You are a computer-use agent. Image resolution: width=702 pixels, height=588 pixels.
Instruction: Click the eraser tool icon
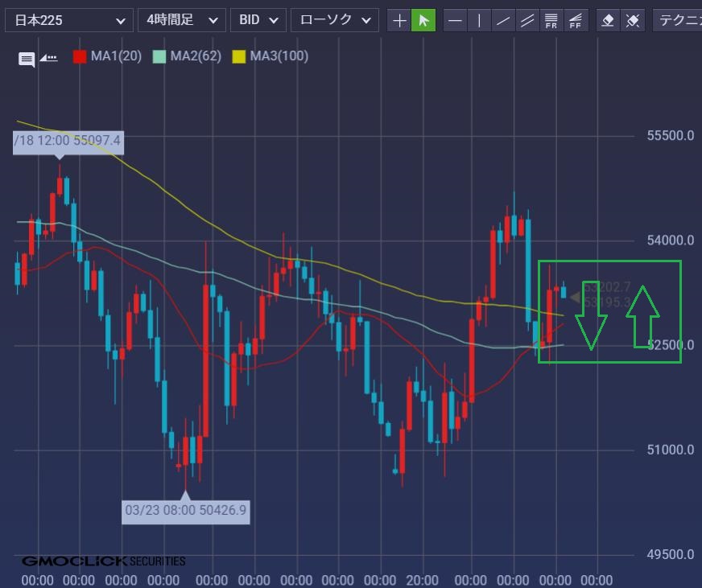tap(609, 20)
